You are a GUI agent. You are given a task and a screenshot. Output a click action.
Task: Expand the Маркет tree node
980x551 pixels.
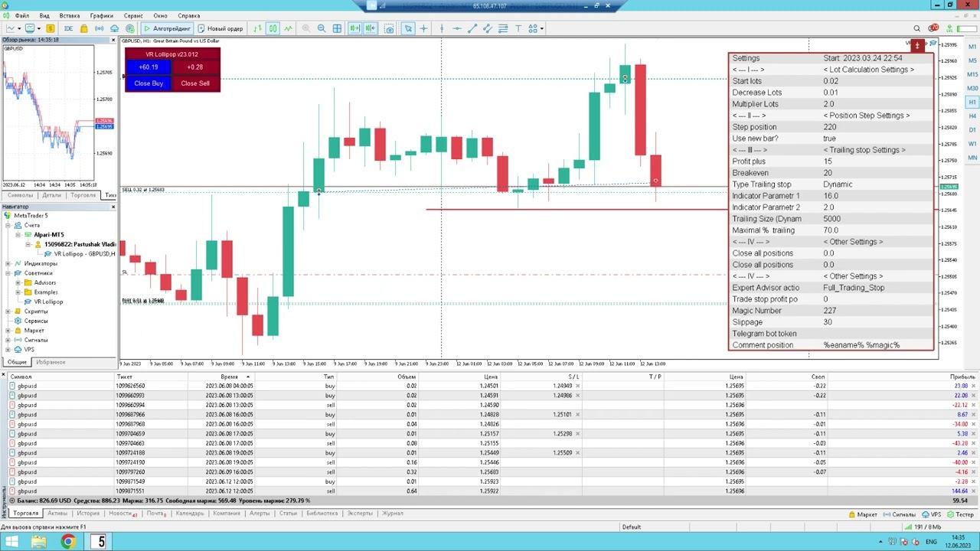click(x=8, y=331)
